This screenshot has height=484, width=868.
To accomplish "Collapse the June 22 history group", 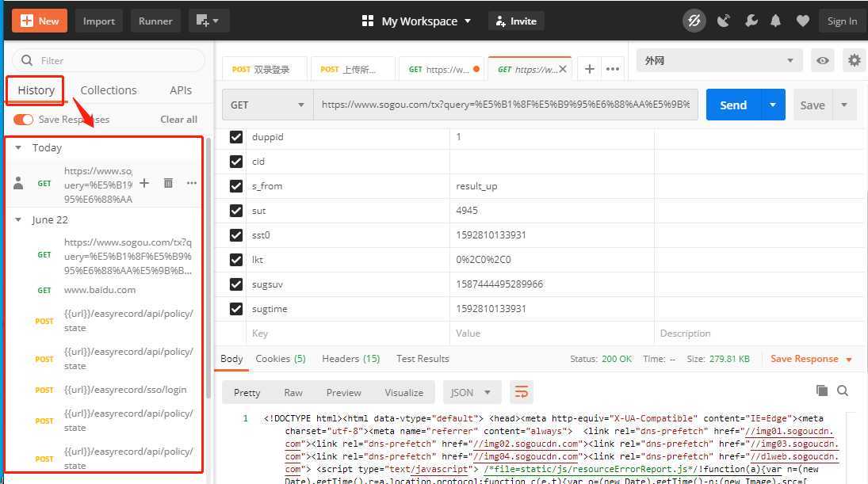I will [x=18, y=219].
